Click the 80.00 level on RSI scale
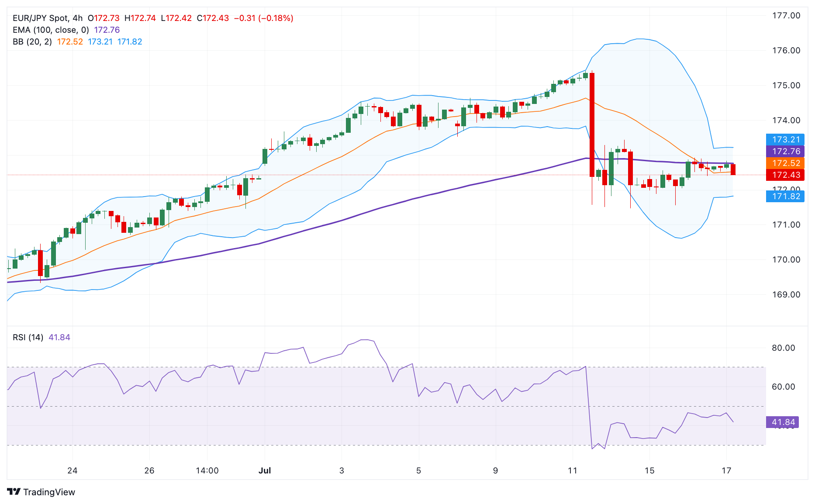Screen dimensions: 815x504 784,348
